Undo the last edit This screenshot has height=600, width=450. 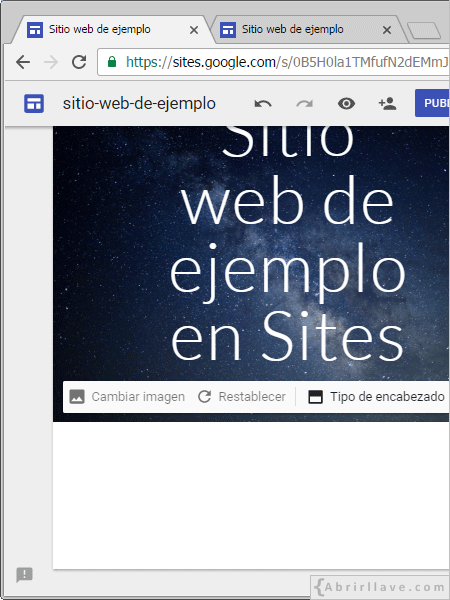(x=263, y=104)
